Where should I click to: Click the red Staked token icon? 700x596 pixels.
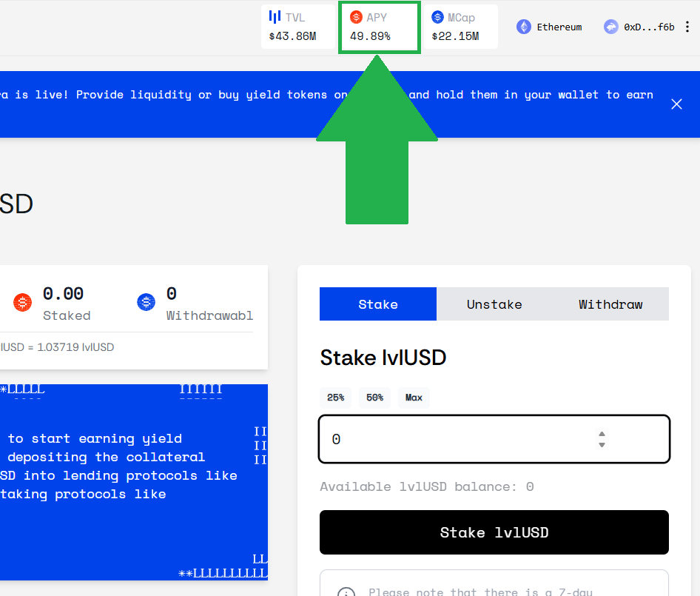click(22, 303)
